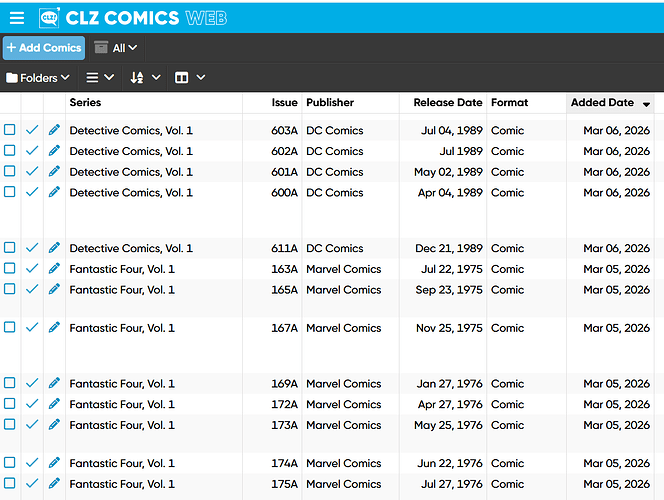The height and width of the screenshot is (500, 664).
Task: Click the sort order icon
Action: [137, 77]
